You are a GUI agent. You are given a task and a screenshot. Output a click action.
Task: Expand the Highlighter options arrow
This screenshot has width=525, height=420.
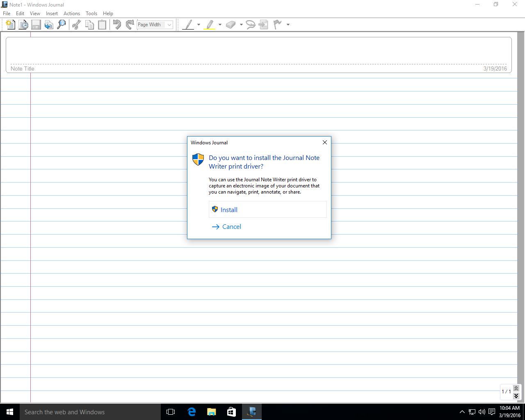(220, 25)
